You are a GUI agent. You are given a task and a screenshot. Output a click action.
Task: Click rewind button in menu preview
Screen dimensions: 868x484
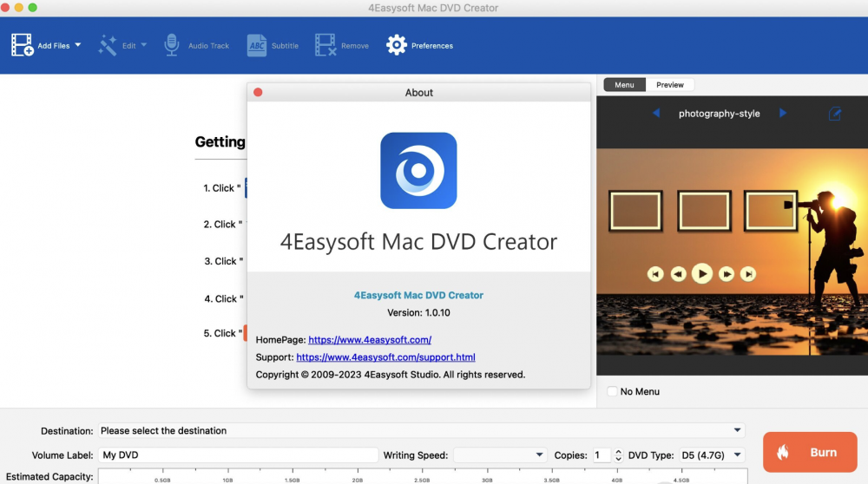point(678,274)
